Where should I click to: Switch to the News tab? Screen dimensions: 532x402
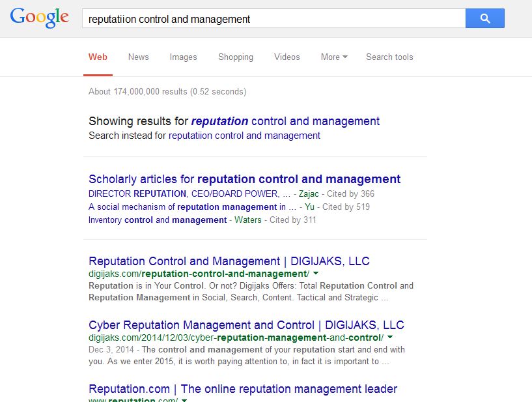point(138,57)
